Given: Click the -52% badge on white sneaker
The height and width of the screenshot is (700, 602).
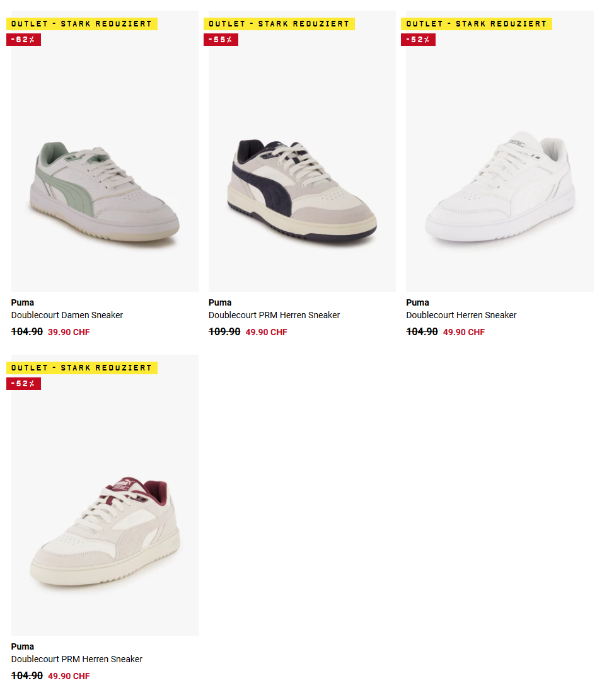Looking at the screenshot, I should [x=419, y=40].
